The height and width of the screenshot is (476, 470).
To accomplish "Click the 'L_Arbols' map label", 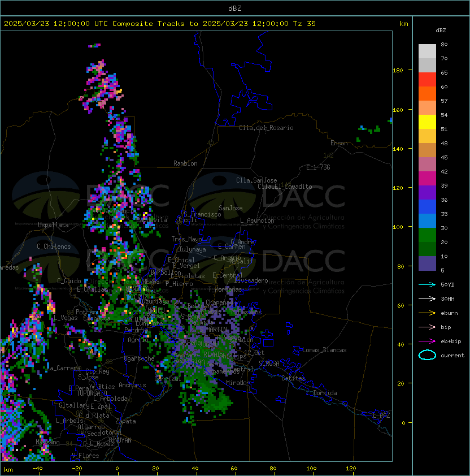I will pyautogui.click(x=69, y=421).
